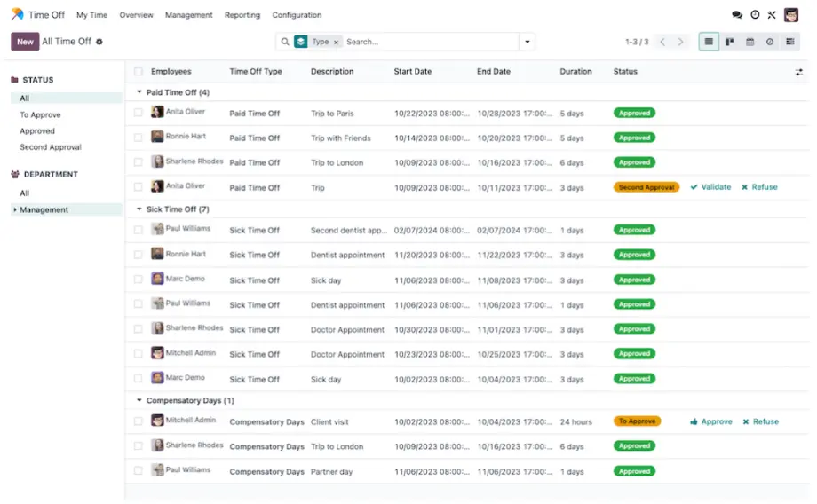Screen dimensions: 817x504
Task: Click the debug tools wrench icon
Action: pyautogui.click(x=772, y=15)
